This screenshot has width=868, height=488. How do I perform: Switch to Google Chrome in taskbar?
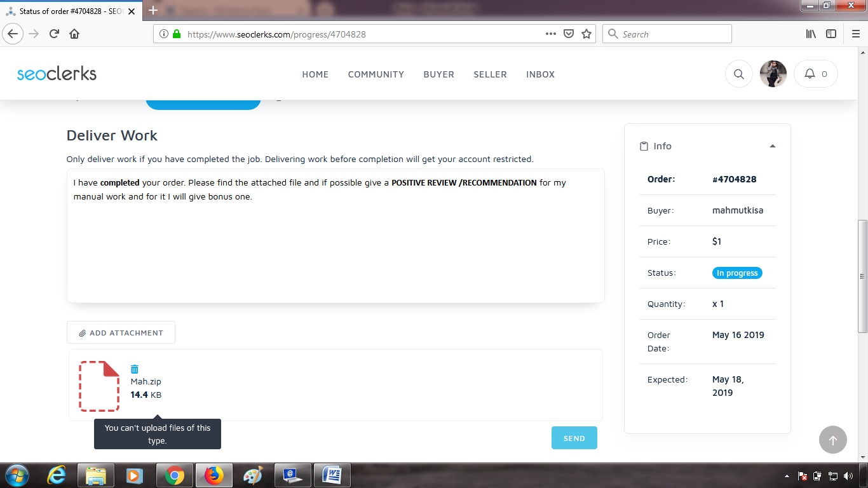tap(174, 475)
